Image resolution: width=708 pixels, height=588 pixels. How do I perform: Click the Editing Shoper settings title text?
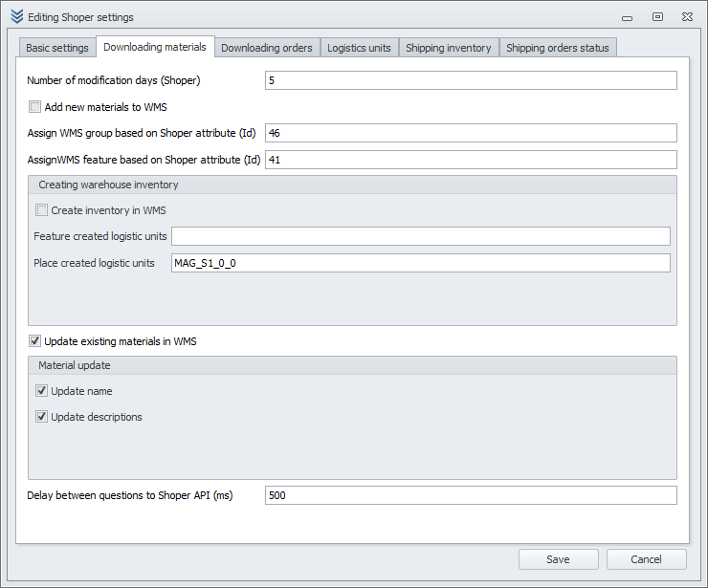(x=80, y=17)
